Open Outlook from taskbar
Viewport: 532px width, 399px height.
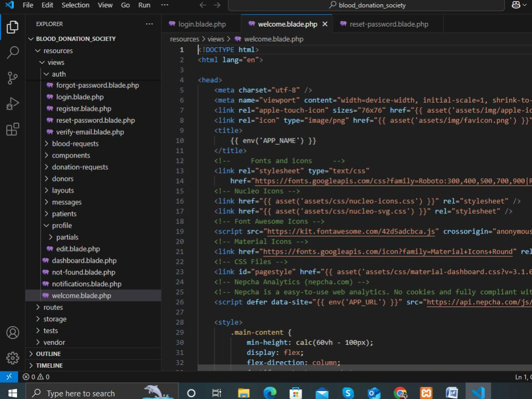(x=374, y=393)
